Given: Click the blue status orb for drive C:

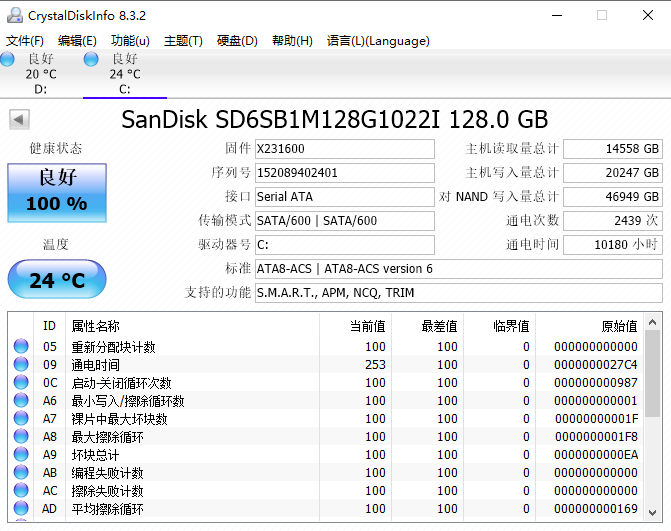Looking at the screenshot, I should point(91,59).
